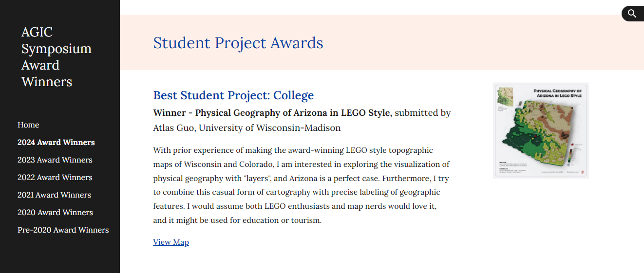Follow the View Map link

click(x=170, y=242)
